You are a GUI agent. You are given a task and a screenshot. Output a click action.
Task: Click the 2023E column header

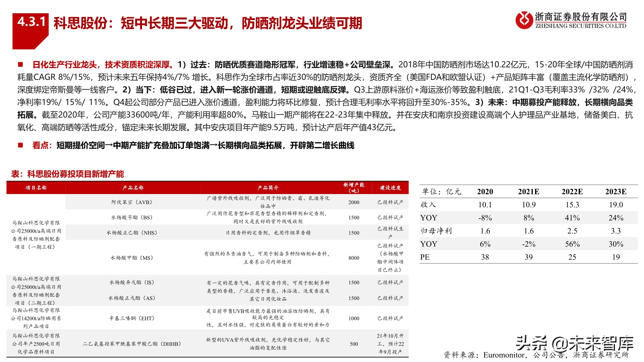click(x=616, y=192)
